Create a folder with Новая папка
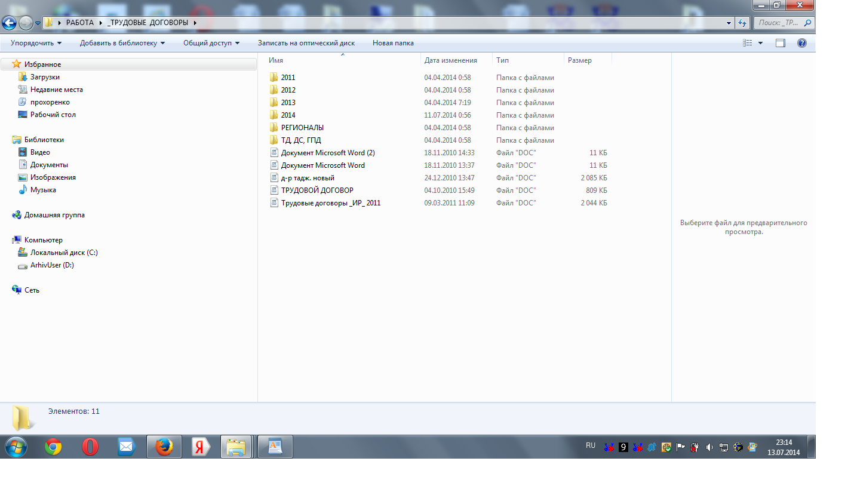The width and height of the screenshot is (848, 504). click(x=393, y=43)
